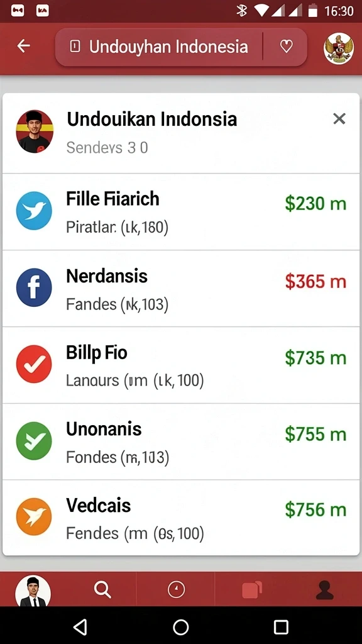This screenshot has width=362, height=644.
Task: Tap the heart favorite icon
Action: pos(286,47)
